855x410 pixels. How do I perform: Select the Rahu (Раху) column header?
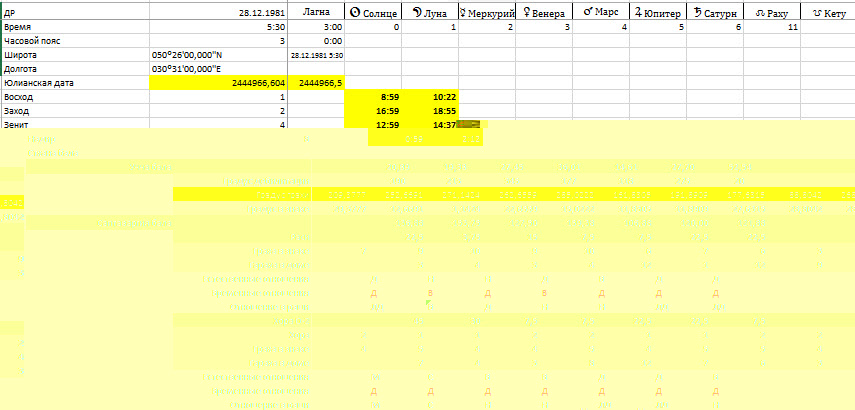[x=772, y=12]
